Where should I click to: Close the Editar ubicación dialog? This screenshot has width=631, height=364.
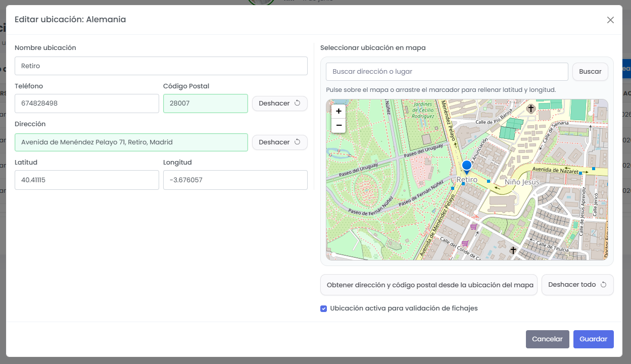(x=610, y=20)
